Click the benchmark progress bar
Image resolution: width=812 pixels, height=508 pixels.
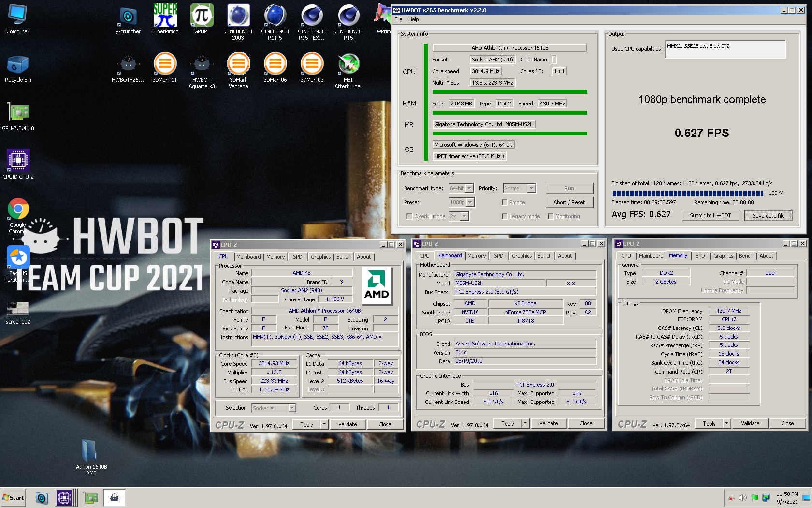[688, 193]
